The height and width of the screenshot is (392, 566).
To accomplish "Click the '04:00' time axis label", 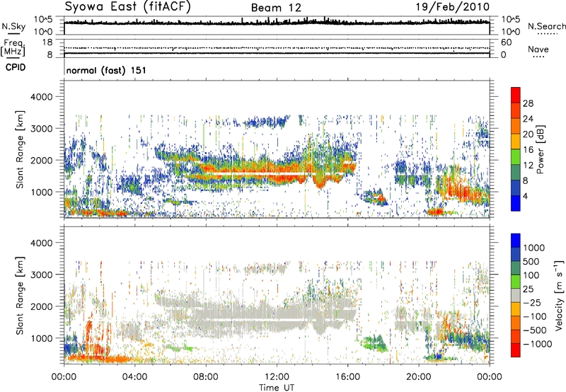I will coord(134,377).
